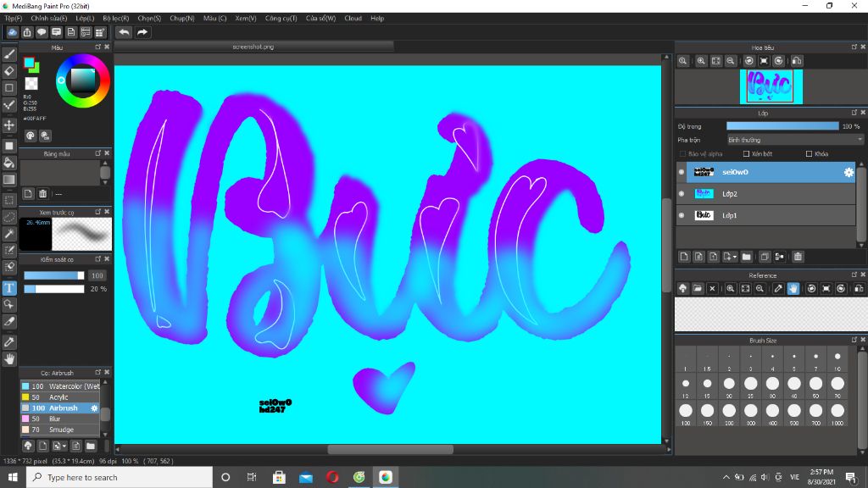Switch to the screenshot.png document tab
The width and height of the screenshot is (868, 488).
point(253,47)
